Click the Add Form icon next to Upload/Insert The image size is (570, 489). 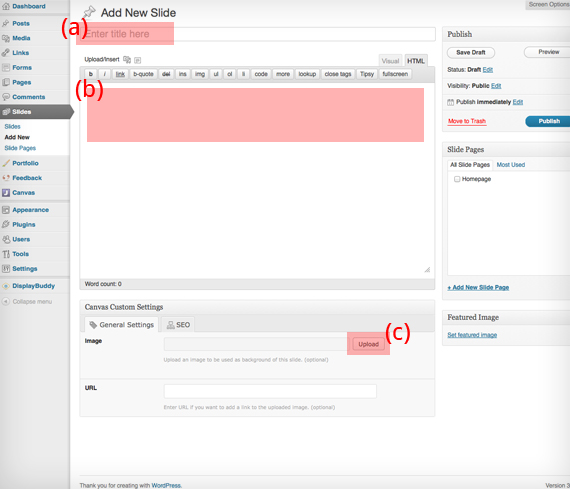coord(137,60)
